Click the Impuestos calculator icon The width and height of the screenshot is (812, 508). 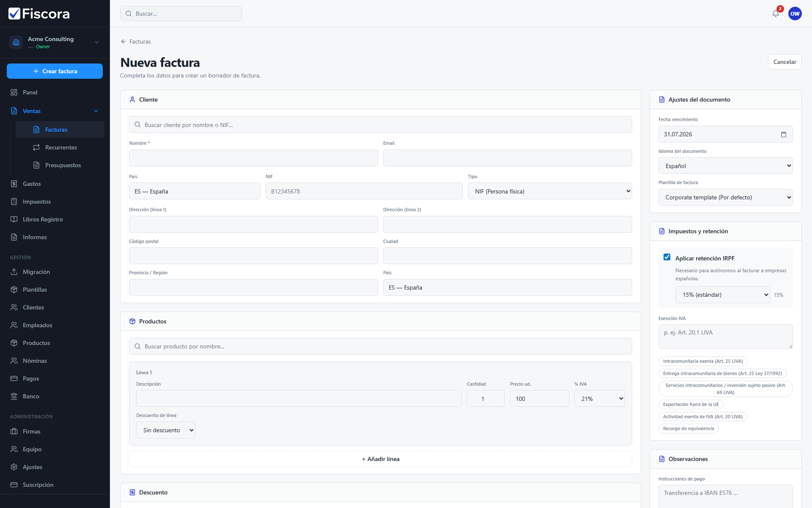pyautogui.click(x=14, y=202)
